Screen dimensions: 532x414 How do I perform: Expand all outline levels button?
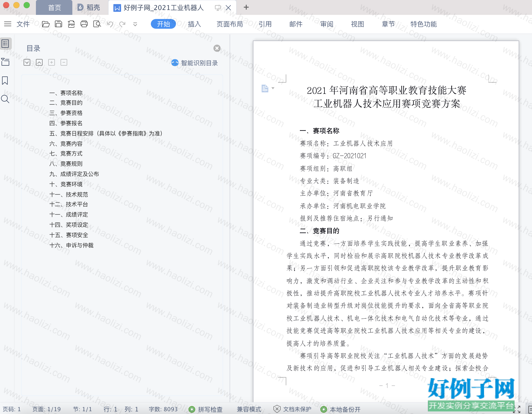pos(27,62)
